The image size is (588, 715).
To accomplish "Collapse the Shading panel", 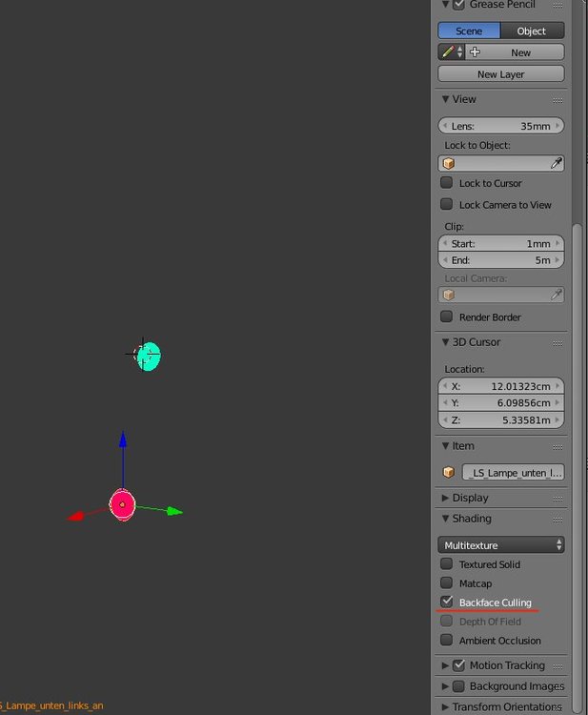I will point(445,519).
